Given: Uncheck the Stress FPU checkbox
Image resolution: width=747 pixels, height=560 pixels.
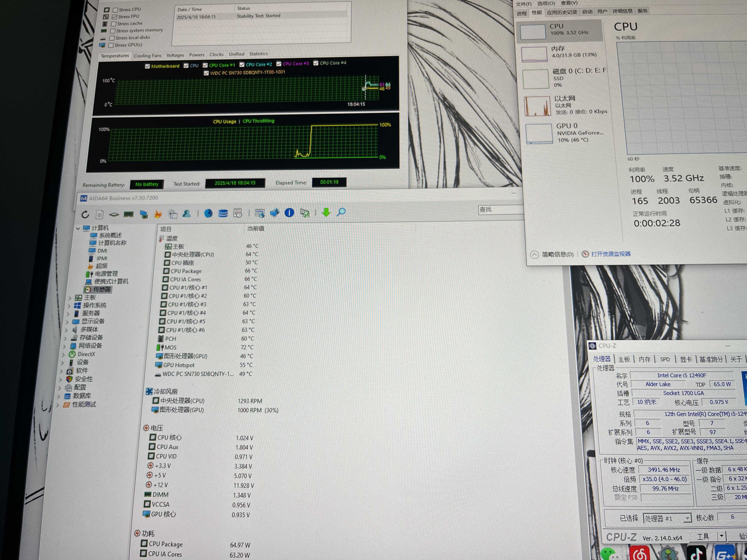Looking at the screenshot, I should [114, 17].
